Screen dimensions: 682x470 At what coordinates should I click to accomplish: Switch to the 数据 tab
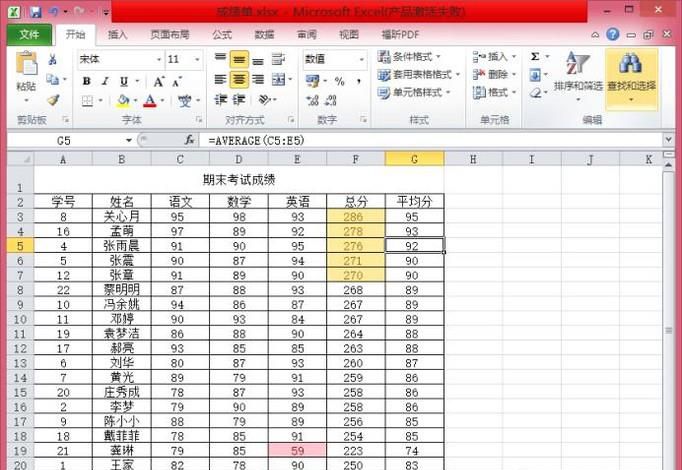(x=264, y=34)
